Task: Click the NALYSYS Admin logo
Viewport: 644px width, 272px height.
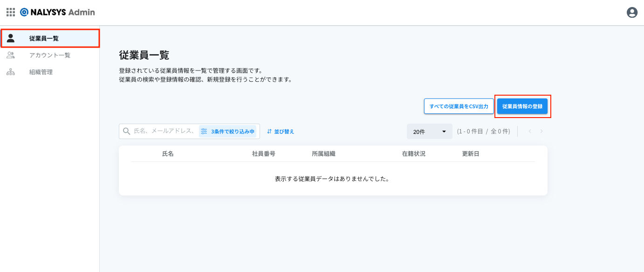Action: [57, 12]
